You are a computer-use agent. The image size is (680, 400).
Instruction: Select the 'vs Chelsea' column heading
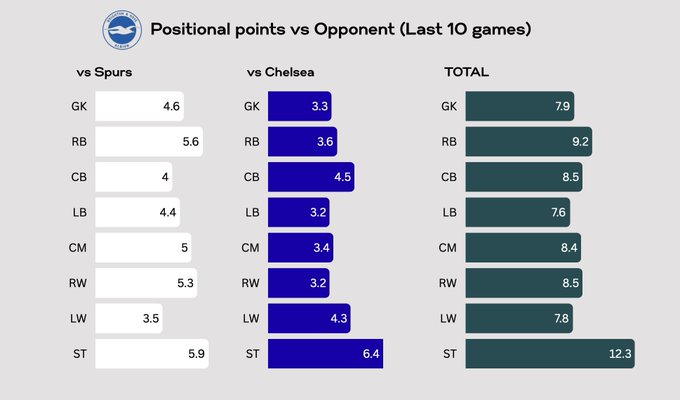point(281,73)
